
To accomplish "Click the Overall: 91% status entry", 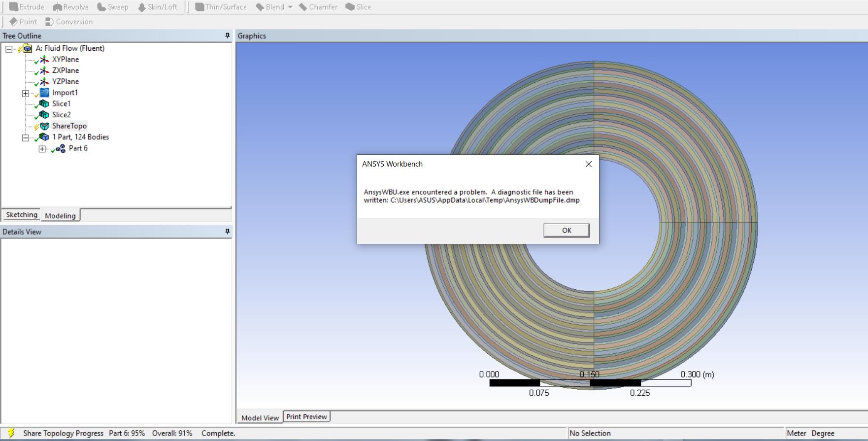I will coord(172,433).
